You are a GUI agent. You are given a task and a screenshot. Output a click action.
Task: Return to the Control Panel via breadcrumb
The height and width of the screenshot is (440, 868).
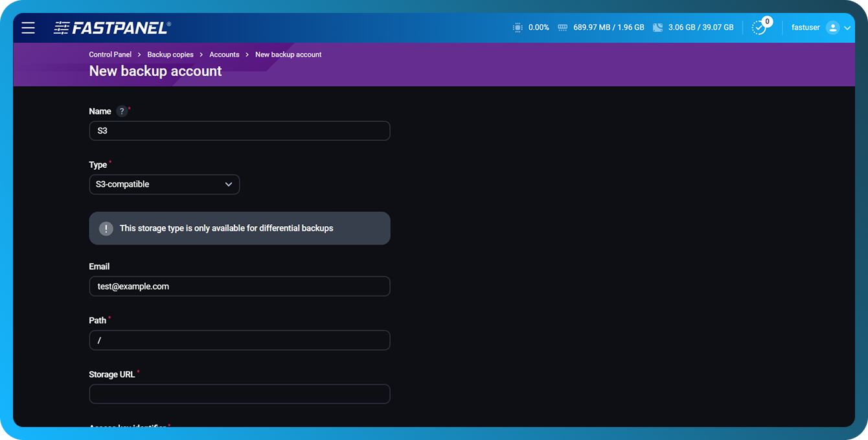pos(109,54)
